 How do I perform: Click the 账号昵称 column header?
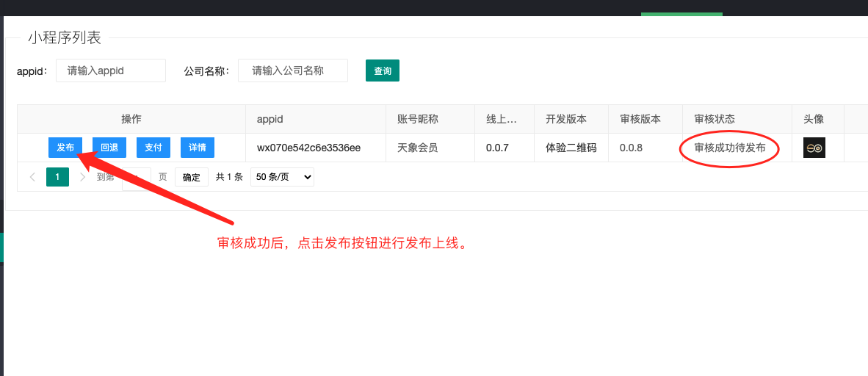click(x=417, y=119)
